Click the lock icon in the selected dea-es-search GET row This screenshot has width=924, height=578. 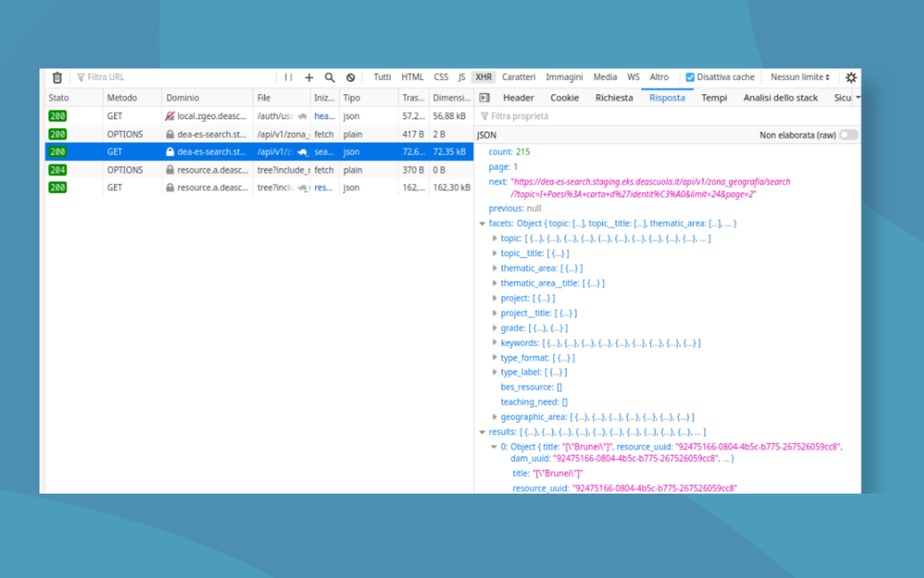pos(170,152)
